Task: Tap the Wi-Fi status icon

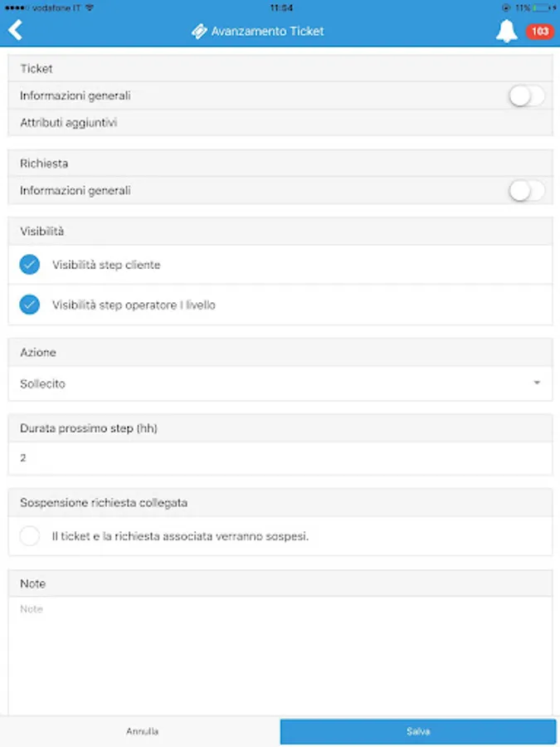Action: pos(90,7)
